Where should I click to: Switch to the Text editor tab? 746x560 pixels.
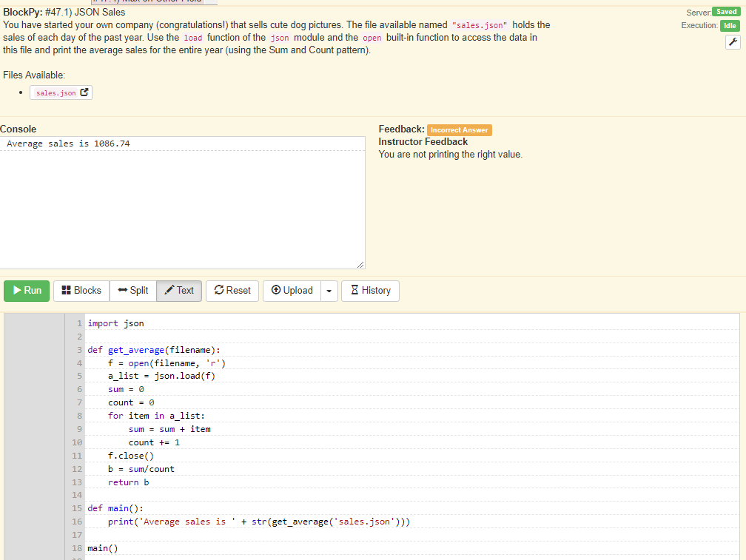tap(178, 290)
